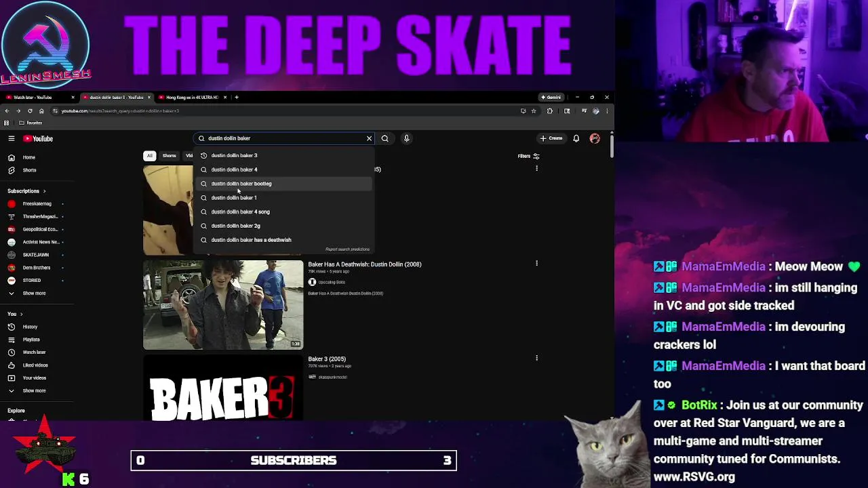Go to Home in the sidebar
Viewport: 868px width, 488px height.
[29, 157]
